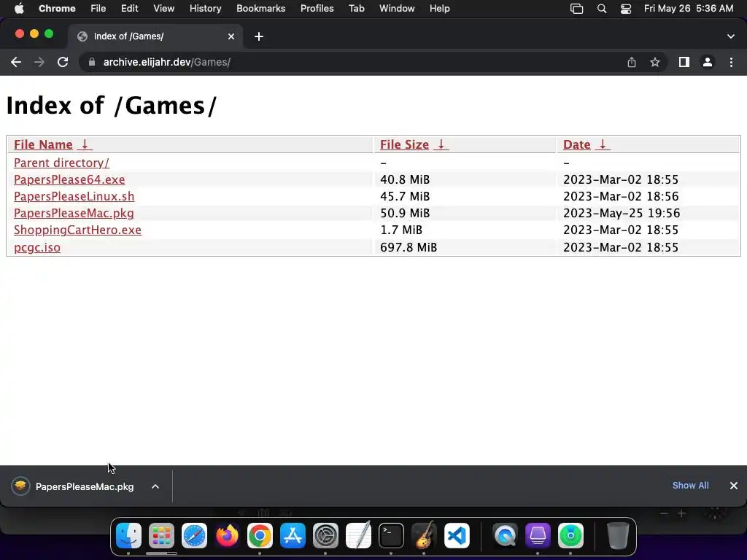Screen dimensions: 747x560
Task: Sort by Date column header
Action: pos(577,144)
